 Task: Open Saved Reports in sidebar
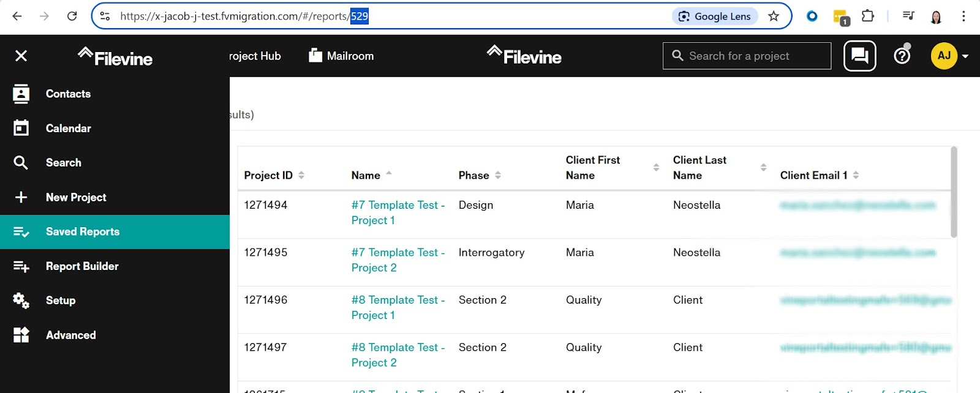click(115, 232)
